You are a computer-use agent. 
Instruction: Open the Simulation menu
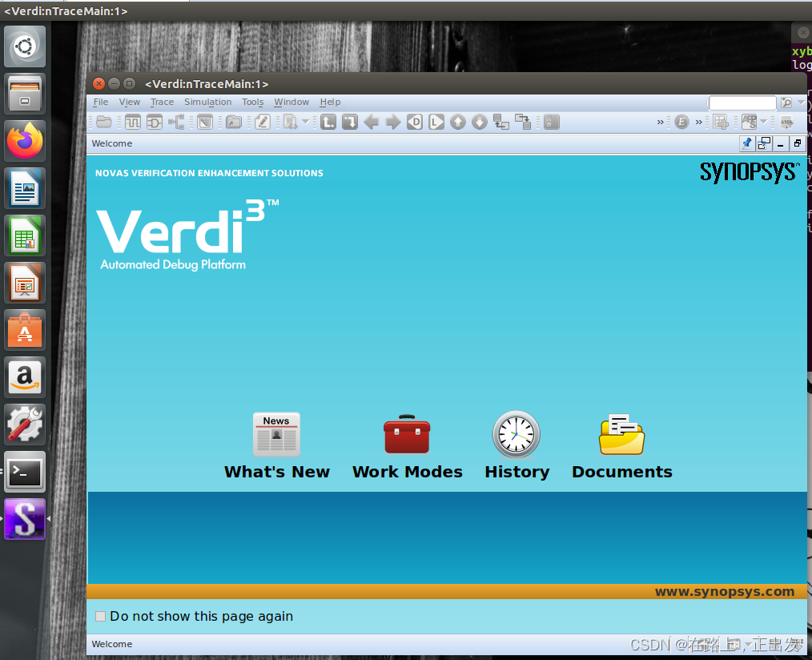pos(207,102)
